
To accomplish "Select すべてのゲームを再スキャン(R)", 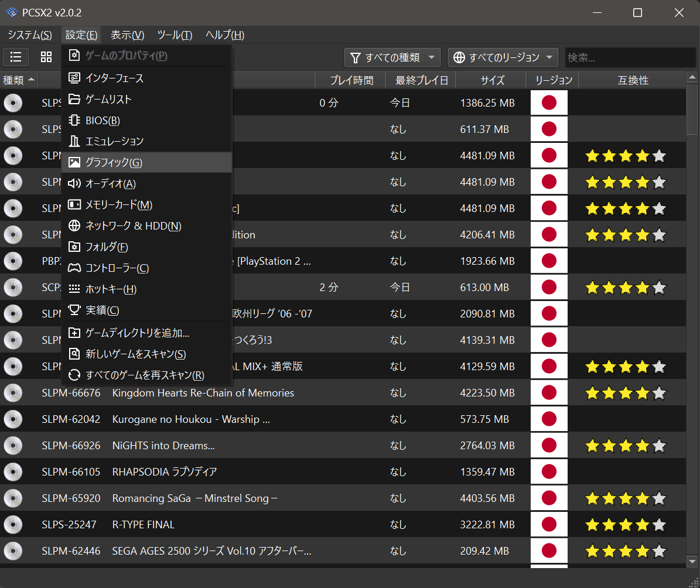I will tap(147, 375).
